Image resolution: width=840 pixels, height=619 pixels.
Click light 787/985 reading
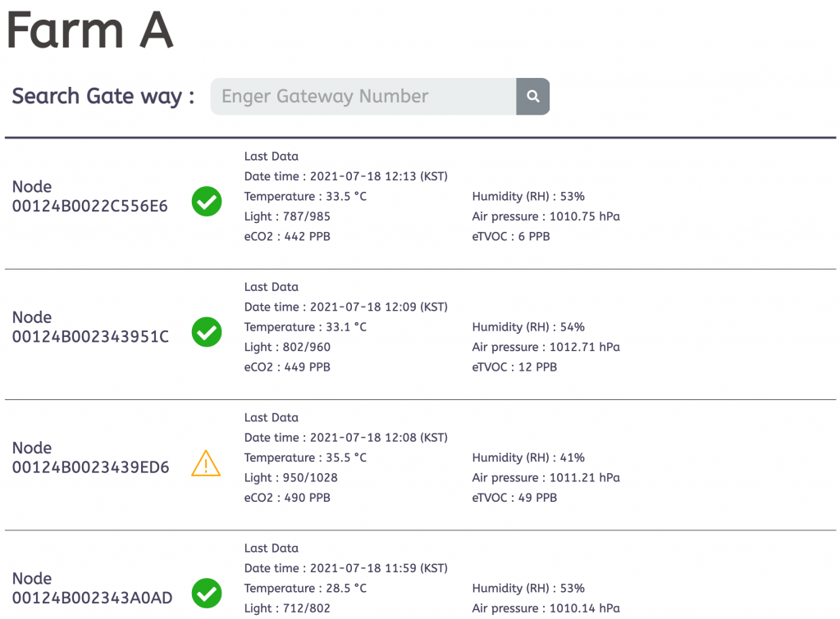(287, 216)
